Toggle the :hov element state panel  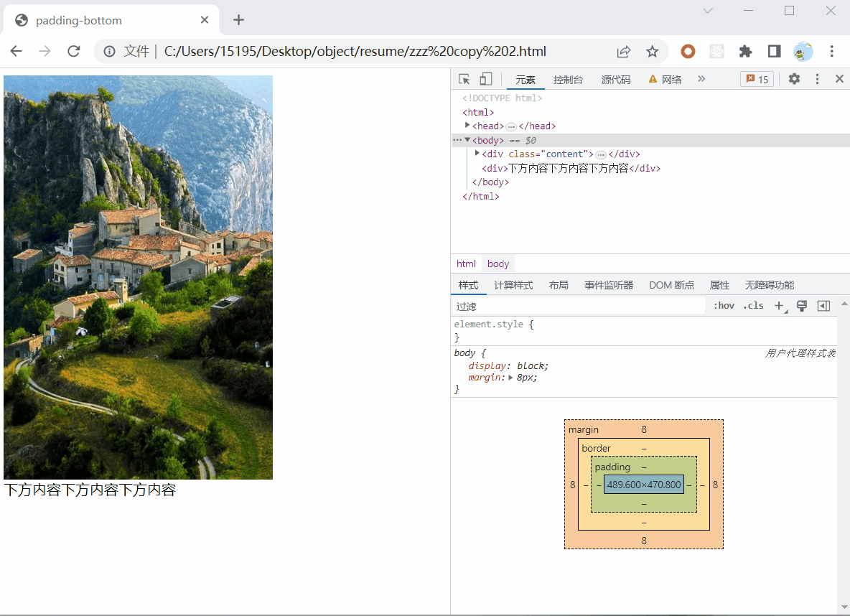pos(724,306)
